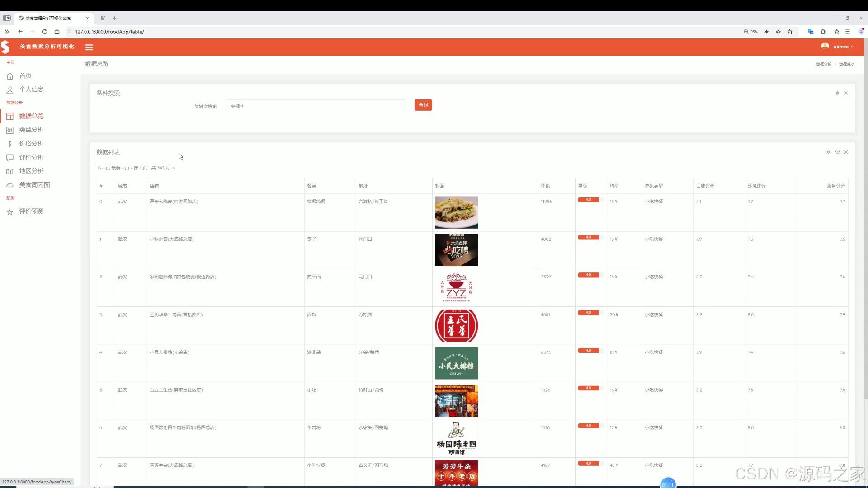Click browser zoom 95% indicator
This screenshot has height=488, width=868.
[751, 32]
